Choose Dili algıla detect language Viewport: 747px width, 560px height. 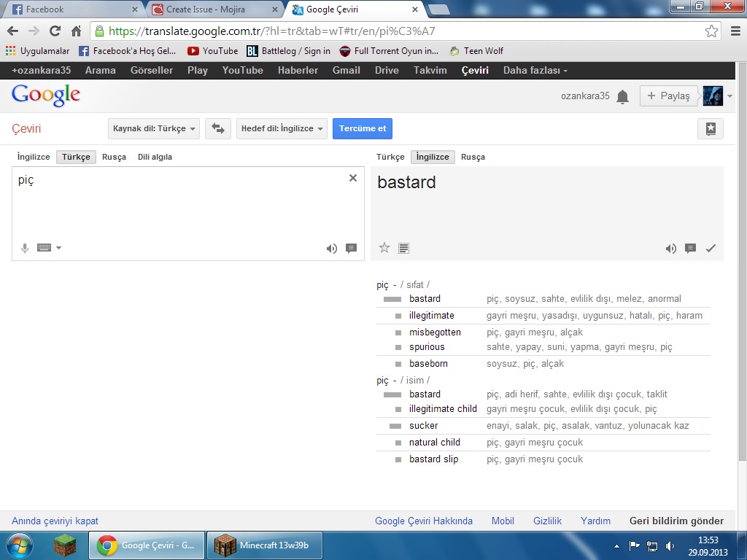[155, 157]
